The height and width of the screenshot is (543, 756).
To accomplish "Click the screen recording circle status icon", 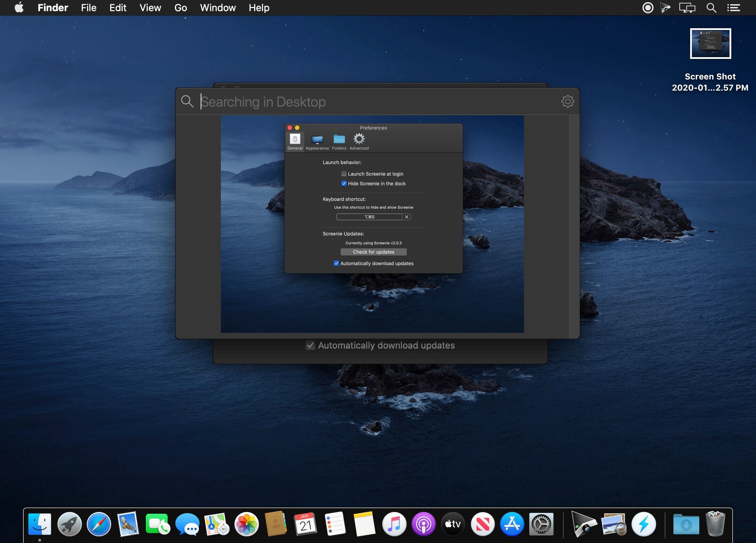I will [x=648, y=8].
